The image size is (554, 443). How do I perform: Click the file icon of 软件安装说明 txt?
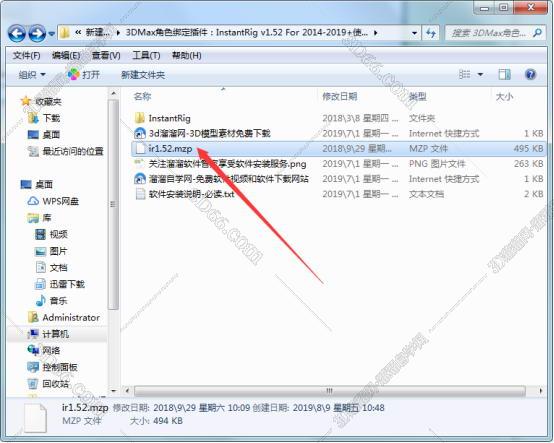[140, 194]
